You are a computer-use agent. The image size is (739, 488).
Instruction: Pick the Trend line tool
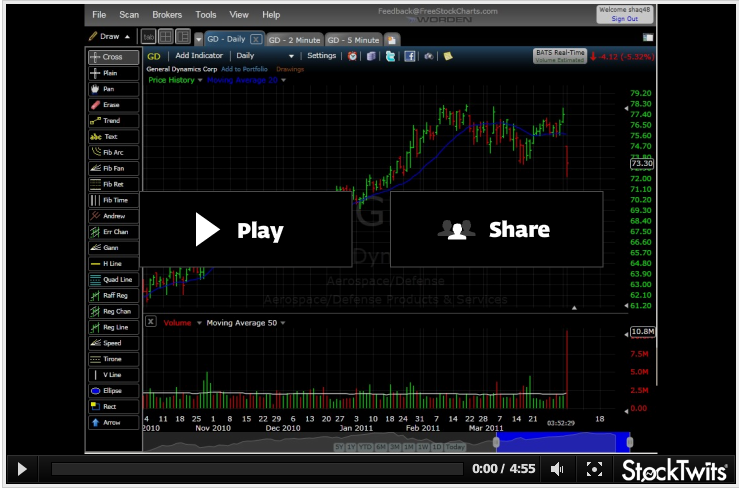113,121
